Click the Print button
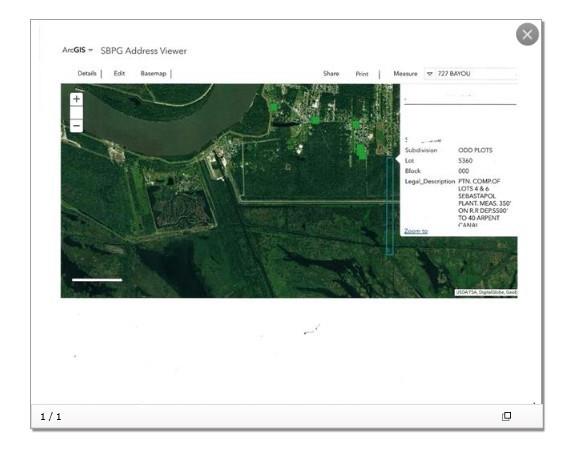Image resolution: width=576 pixels, height=457 pixels. pos(362,74)
